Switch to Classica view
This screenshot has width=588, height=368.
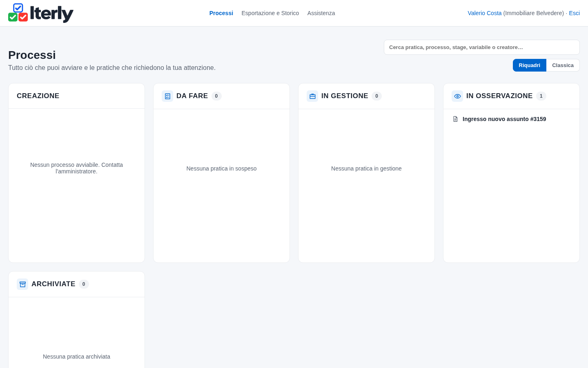point(563,65)
